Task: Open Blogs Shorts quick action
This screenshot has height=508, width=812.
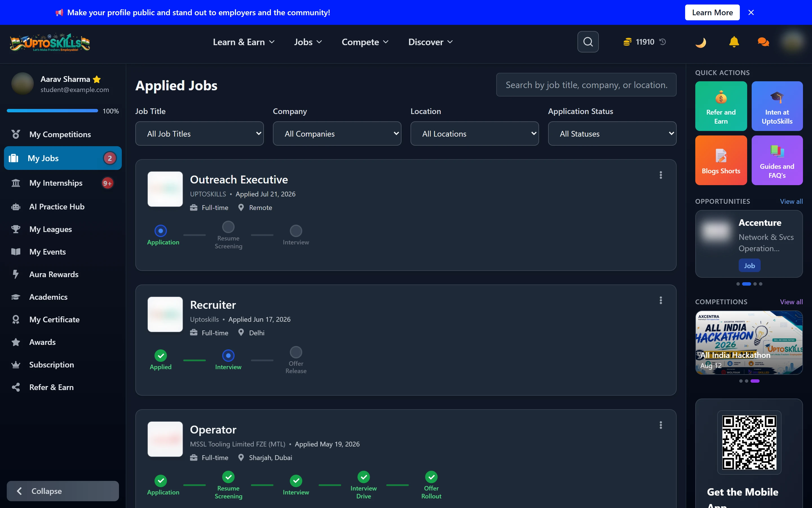Action: click(721, 160)
